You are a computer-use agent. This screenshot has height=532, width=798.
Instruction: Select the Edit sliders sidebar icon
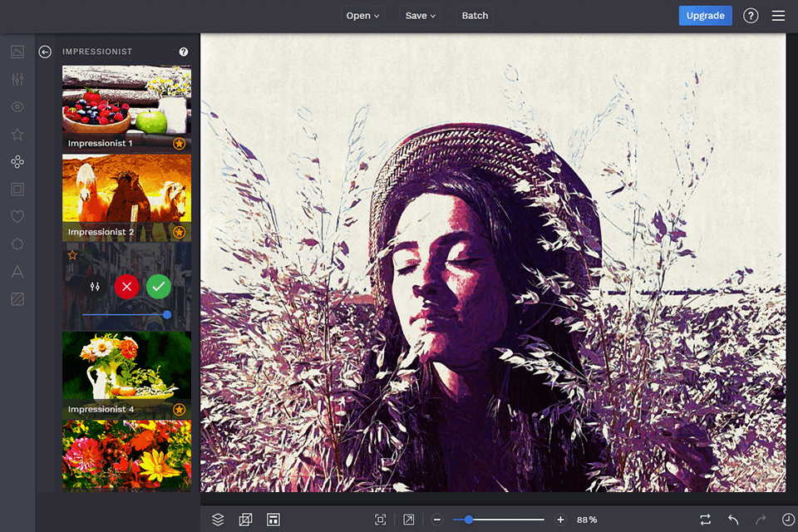(17, 79)
